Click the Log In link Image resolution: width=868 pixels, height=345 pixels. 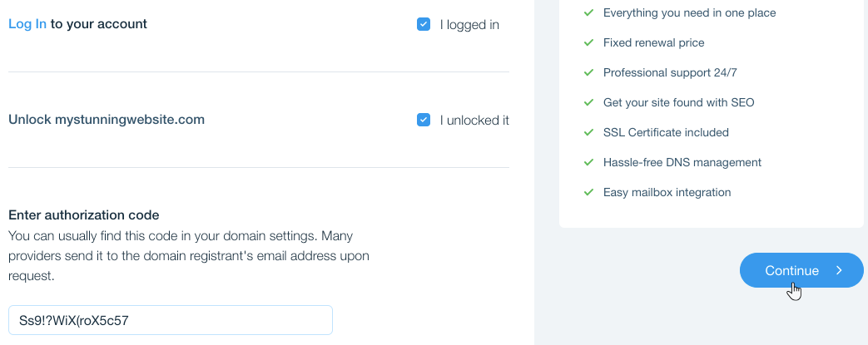27,24
